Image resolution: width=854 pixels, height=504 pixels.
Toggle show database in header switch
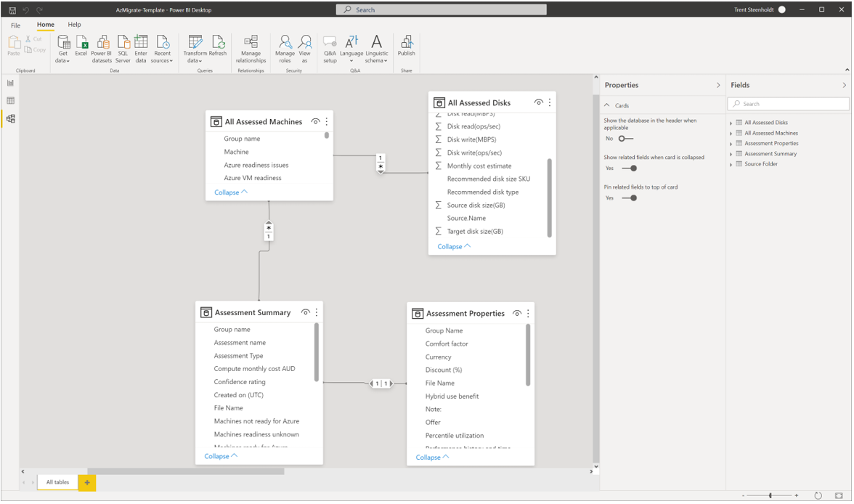pyautogui.click(x=626, y=139)
